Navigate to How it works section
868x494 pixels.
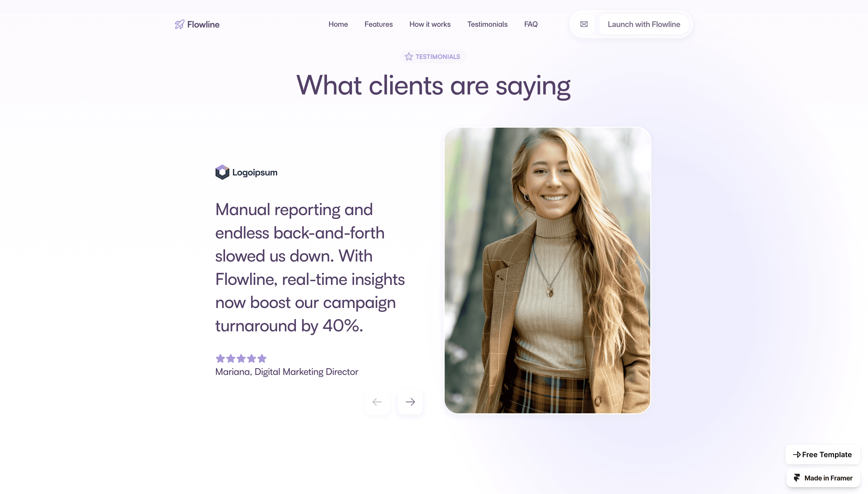pyautogui.click(x=430, y=24)
